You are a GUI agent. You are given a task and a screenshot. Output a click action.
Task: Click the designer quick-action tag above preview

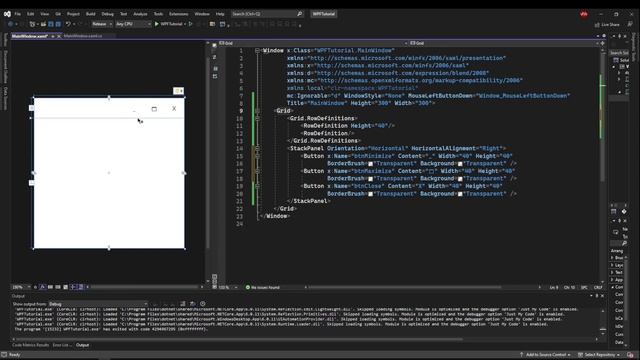[x=178, y=91]
